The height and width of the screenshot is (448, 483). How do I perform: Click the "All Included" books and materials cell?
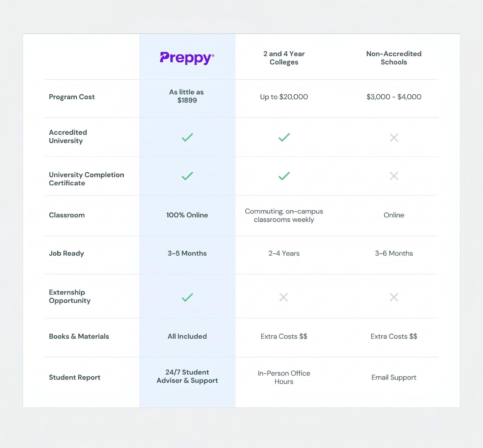tap(187, 336)
